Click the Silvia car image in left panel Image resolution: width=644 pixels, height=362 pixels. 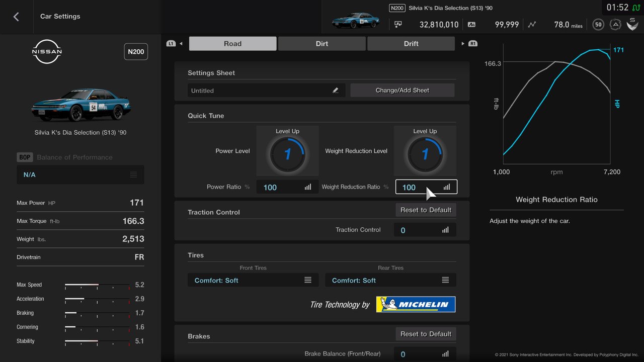tap(80, 104)
